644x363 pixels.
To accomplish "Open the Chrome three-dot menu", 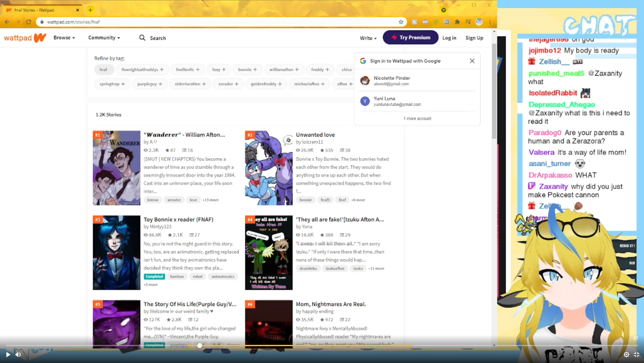I will [490, 22].
